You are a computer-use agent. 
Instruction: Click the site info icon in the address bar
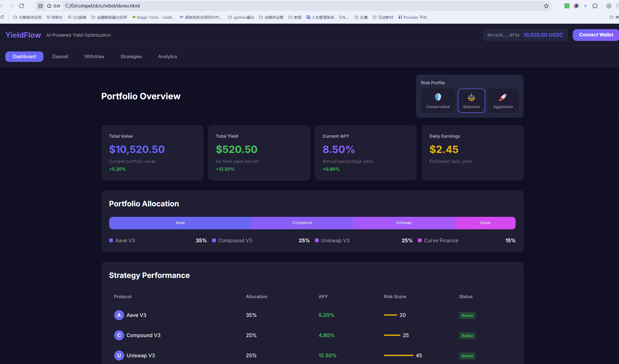[49, 6]
